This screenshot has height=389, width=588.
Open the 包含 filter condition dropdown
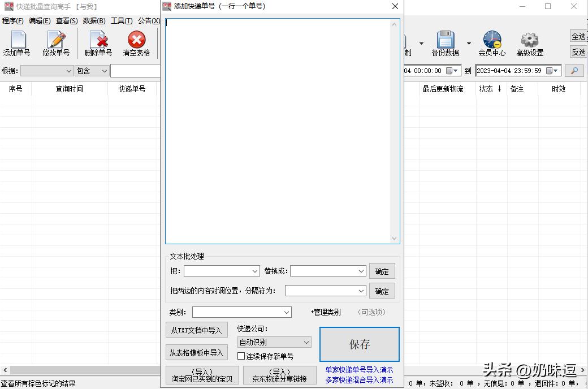(92, 71)
